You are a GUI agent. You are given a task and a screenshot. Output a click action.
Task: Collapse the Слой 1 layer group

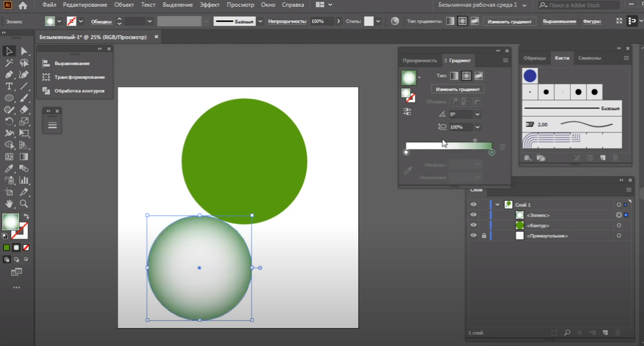(498, 205)
